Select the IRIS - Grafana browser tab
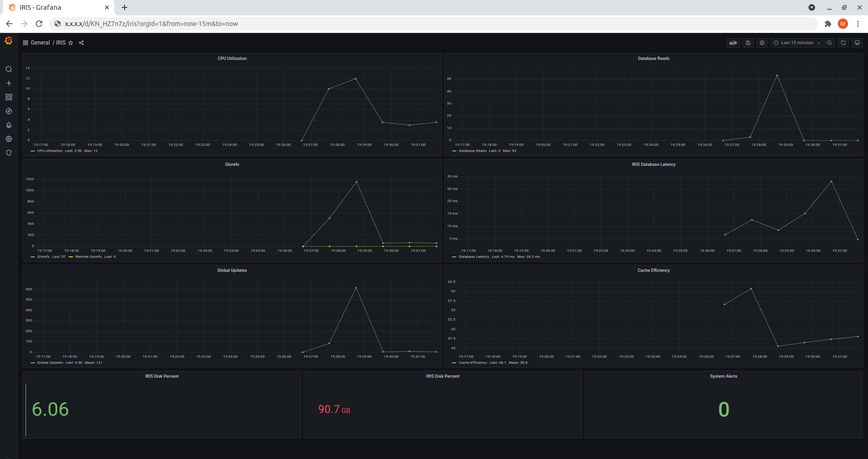This screenshot has height=459, width=868. pos(56,7)
